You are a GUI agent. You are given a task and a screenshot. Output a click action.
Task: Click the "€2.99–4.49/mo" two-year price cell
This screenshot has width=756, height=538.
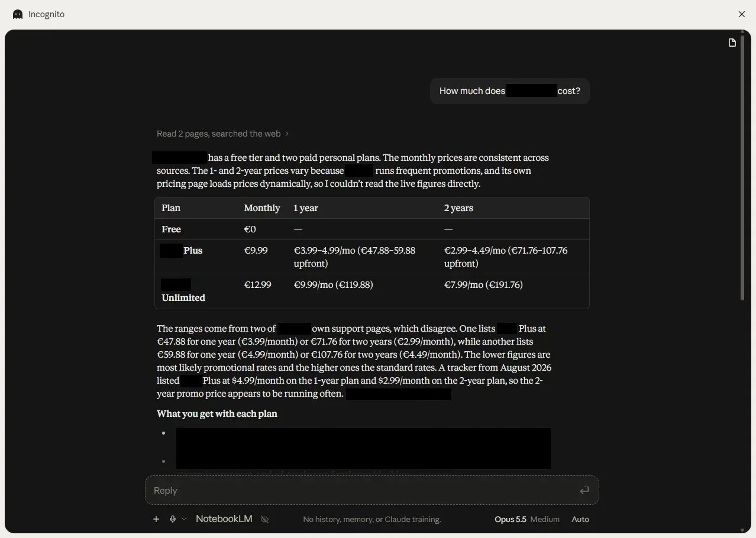pos(506,257)
